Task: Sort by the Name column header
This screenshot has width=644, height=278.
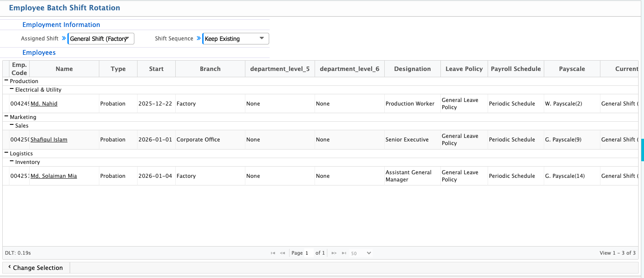Action: pos(64,69)
